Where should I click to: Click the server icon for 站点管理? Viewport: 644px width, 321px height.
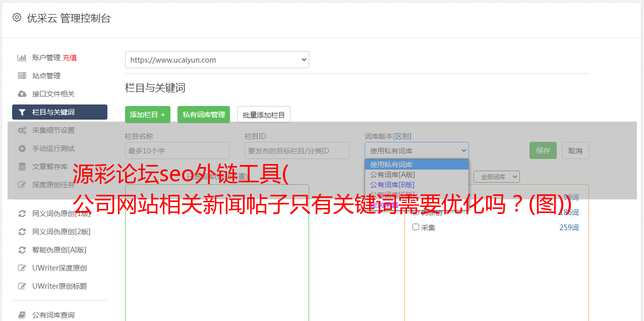[x=22, y=76]
